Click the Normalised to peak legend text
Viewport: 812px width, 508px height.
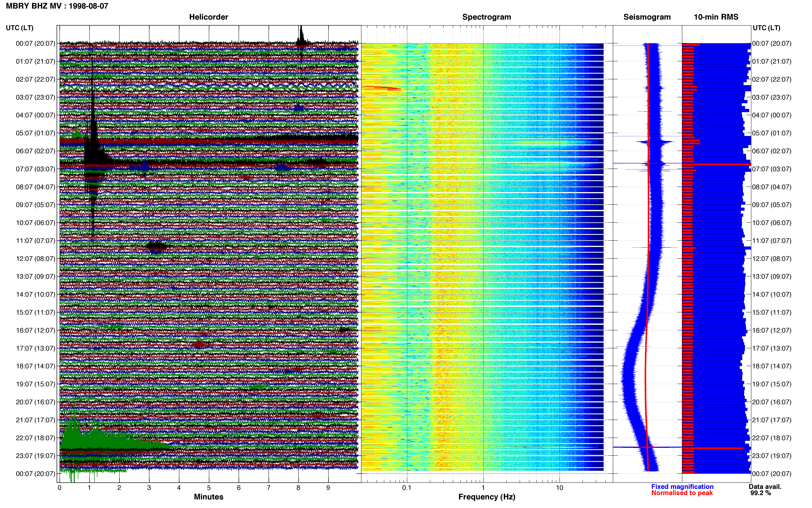tap(682, 493)
